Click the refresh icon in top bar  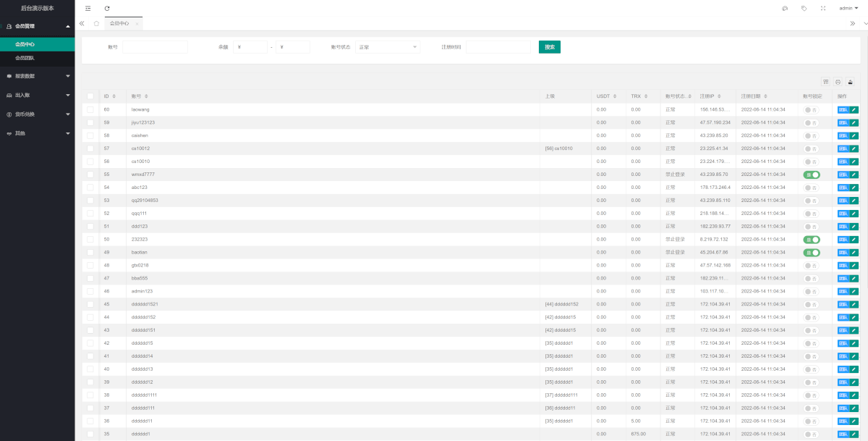pyautogui.click(x=107, y=9)
